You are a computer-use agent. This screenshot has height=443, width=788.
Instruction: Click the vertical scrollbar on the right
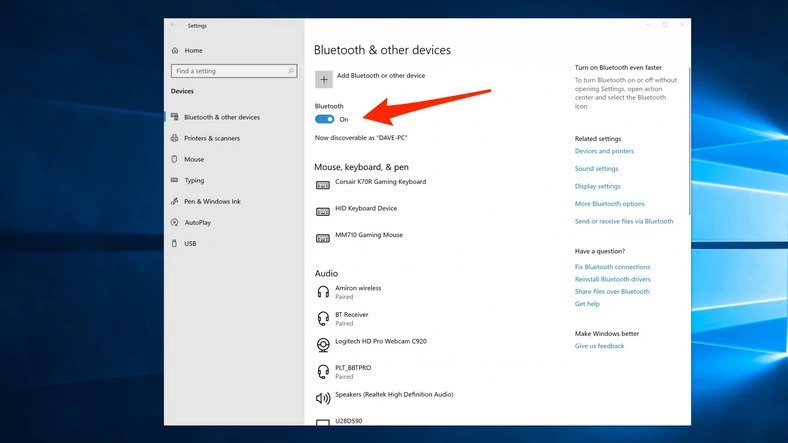[689, 141]
